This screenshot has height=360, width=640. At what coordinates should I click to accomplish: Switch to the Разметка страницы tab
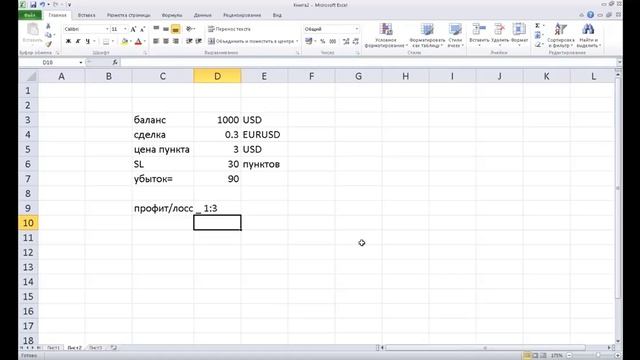129,15
